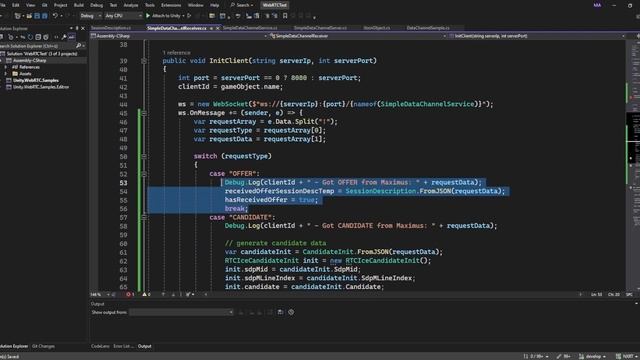Switch to the Error List tab
Image resolution: width=640 pixels, height=360 pixels.
(123, 346)
